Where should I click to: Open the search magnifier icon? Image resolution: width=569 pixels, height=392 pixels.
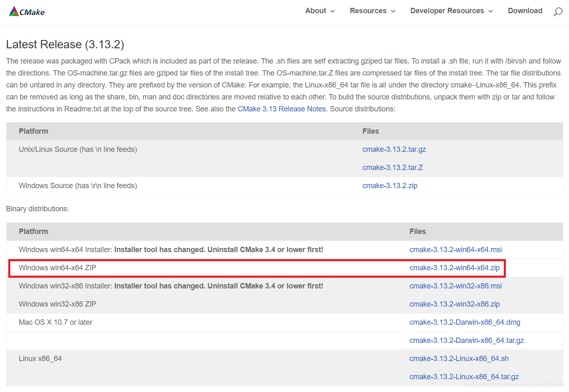[558, 12]
